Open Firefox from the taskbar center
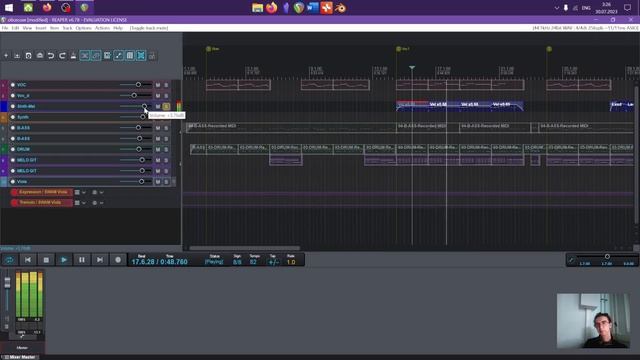This screenshot has width=640, height=360. (x=271, y=8)
